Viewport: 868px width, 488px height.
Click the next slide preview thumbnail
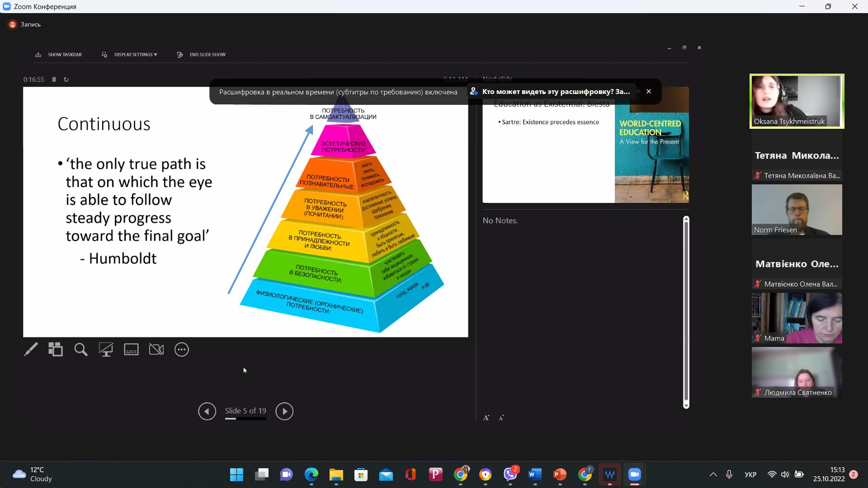pyautogui.click(x=585, y=154)
